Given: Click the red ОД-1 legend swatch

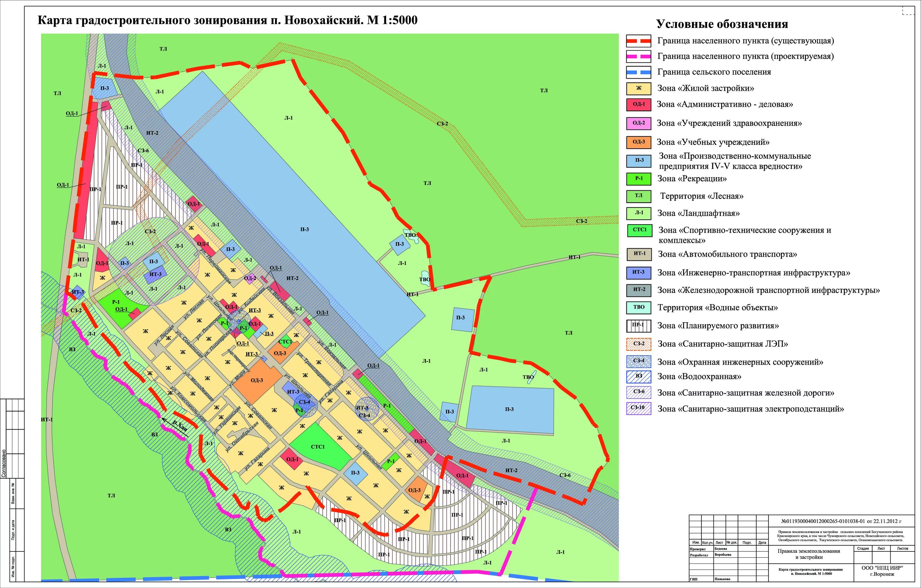Looking at the screenshot, I should (638, 104).
